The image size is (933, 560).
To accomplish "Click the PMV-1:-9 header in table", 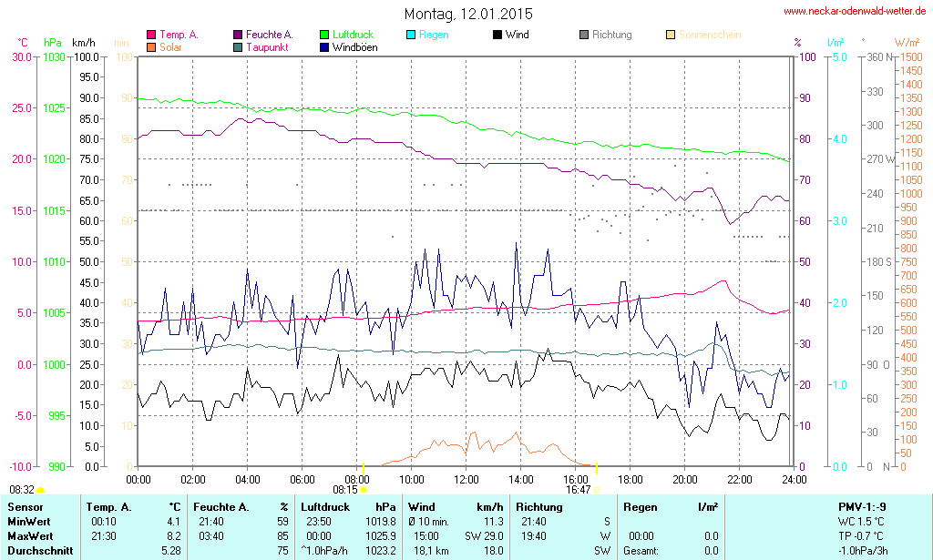I will coord(861,506).
